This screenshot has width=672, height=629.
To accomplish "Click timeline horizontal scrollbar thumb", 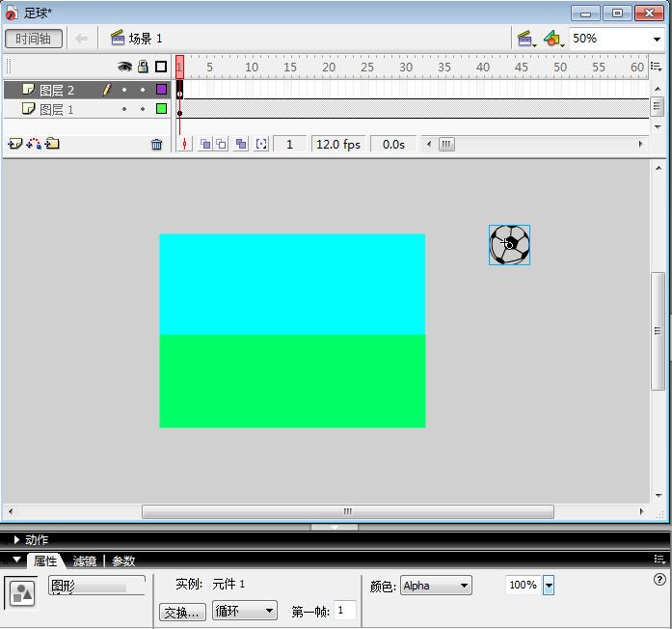I will tap(446, 144).
